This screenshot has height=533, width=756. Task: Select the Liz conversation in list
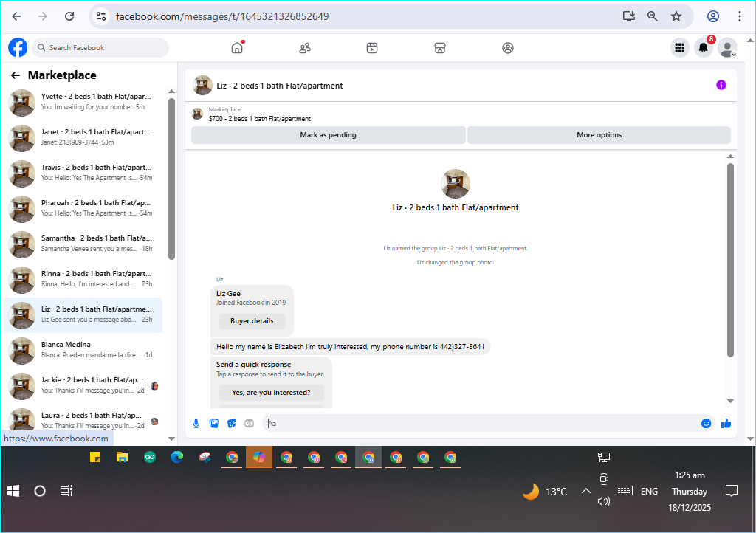click(x=83, y=314)
